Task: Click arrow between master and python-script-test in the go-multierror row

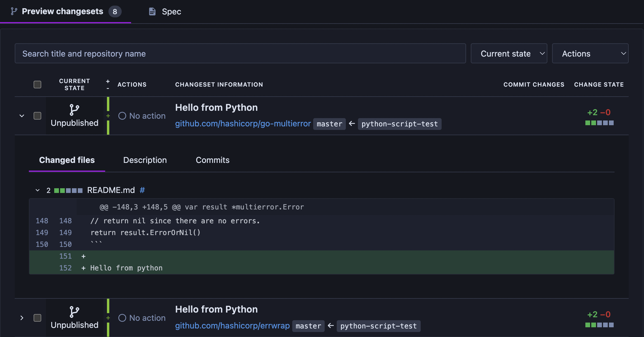Action: [x=352, y=124]
